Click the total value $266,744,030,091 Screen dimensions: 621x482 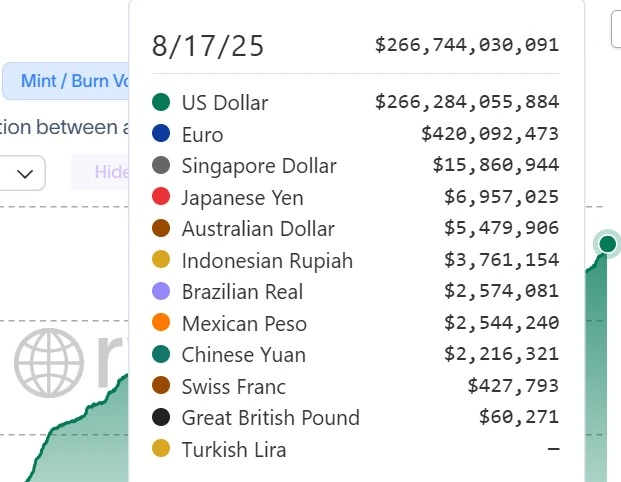[467, 45]
